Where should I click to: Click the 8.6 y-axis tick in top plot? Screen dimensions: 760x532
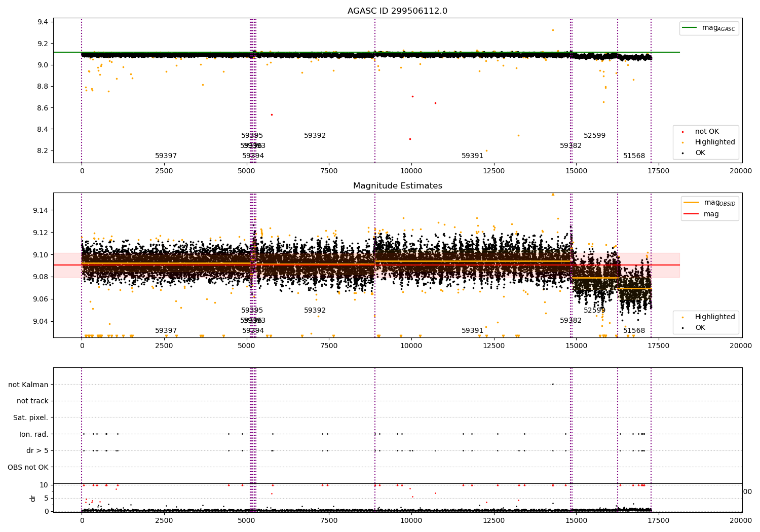coord(43,108)
